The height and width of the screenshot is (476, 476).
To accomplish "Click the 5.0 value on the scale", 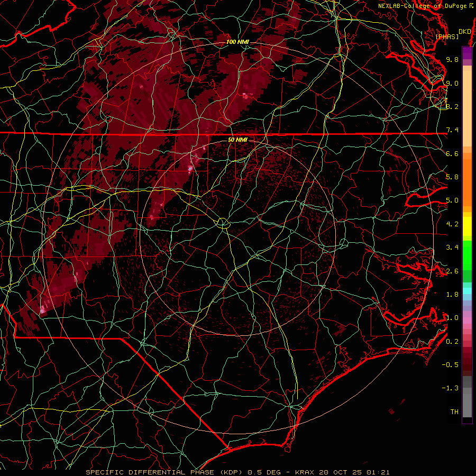I will 452,200.
